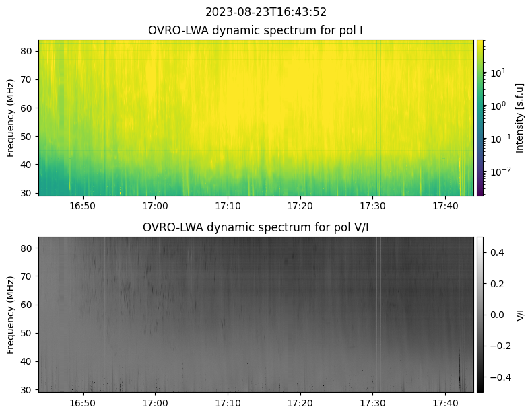The width and height of the screenshot is (532, 415).
Task: Select the pol I dynamic spectrum title
Action: (x=256, y=30)
